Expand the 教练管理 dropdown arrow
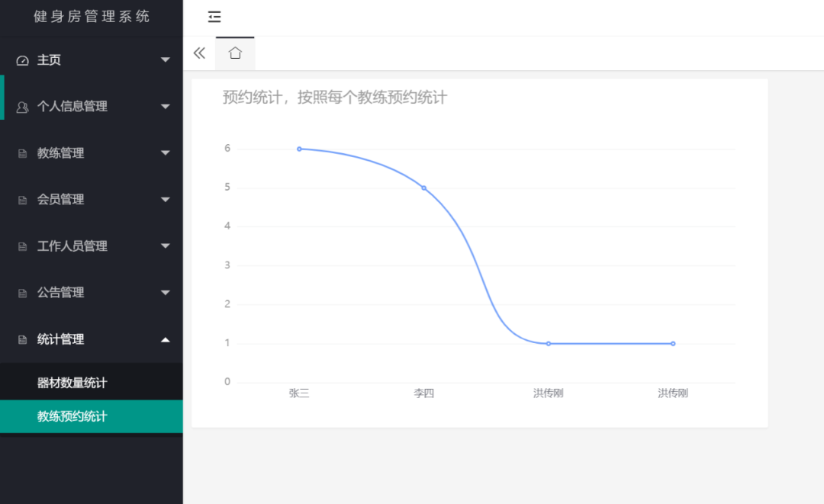Viewport: 824px width, 504px height. click(x=166, y=153)
